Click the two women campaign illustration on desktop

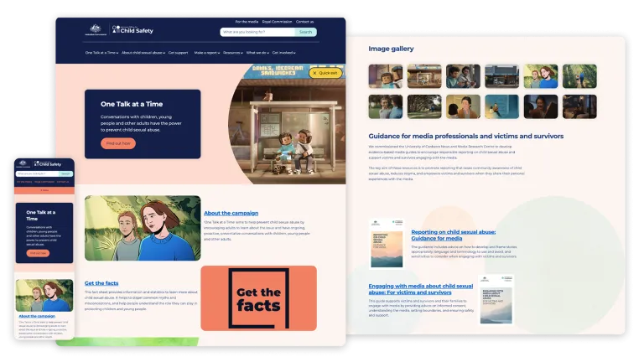pyautogui.click(x=143, y=228)
